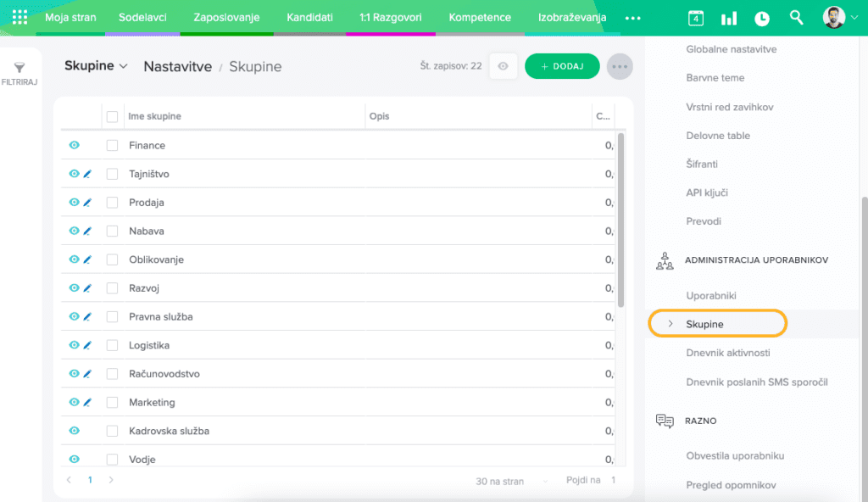
Task: Open the Kompetence tab
Action: pos(480,18)
